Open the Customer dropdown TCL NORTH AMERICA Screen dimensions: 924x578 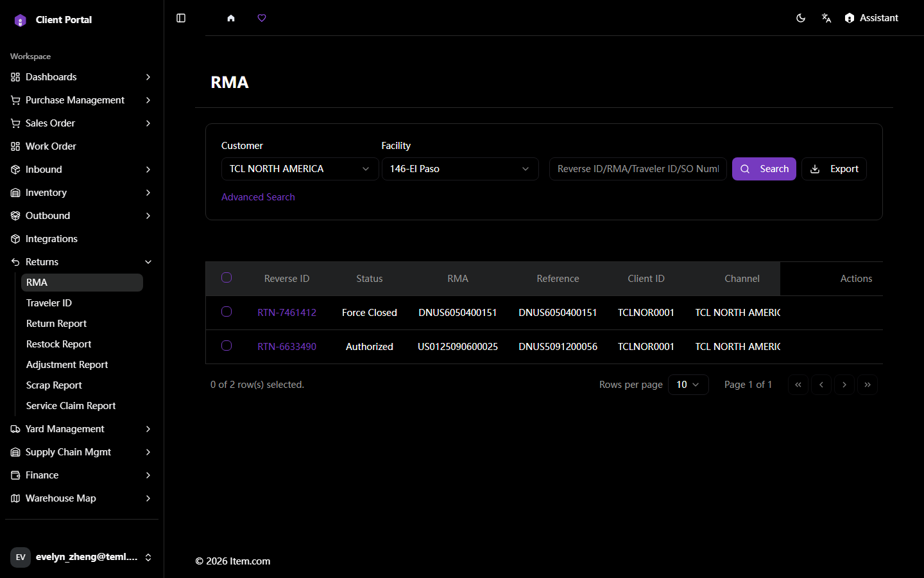point(300,169)
